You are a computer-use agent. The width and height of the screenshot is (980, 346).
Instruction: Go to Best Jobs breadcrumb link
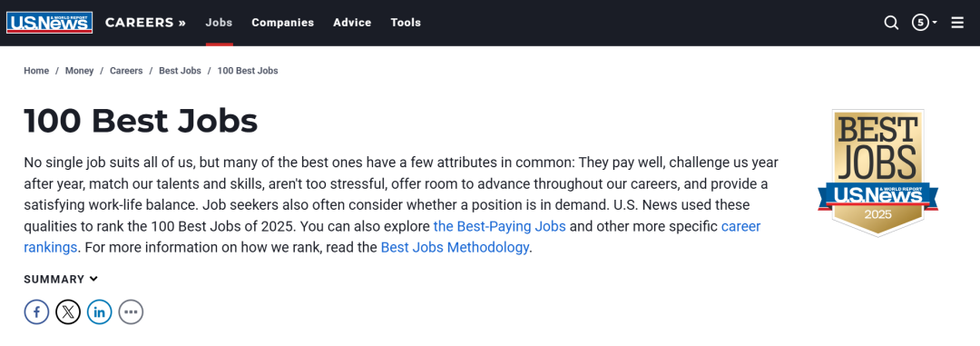coord(180,71)
